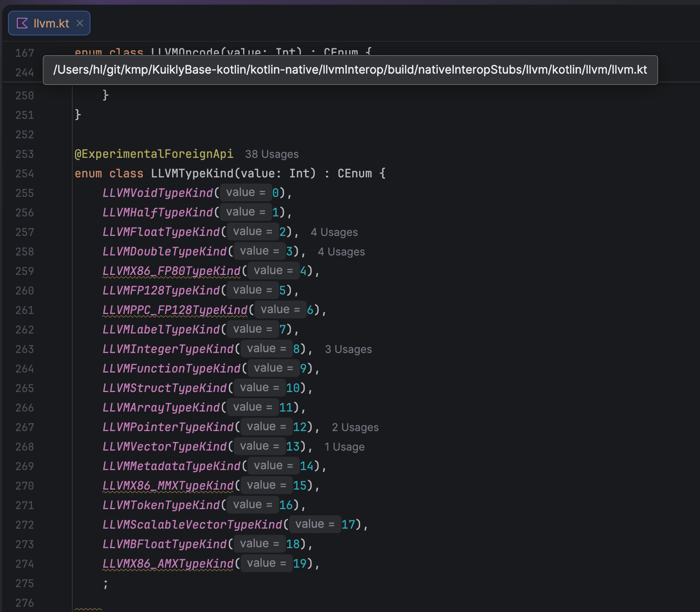Screen dimensions: 700x612
Task: Open the 1 Usage hint for LLVMVectorTypeKind
Action: click(x=344, y=447)
